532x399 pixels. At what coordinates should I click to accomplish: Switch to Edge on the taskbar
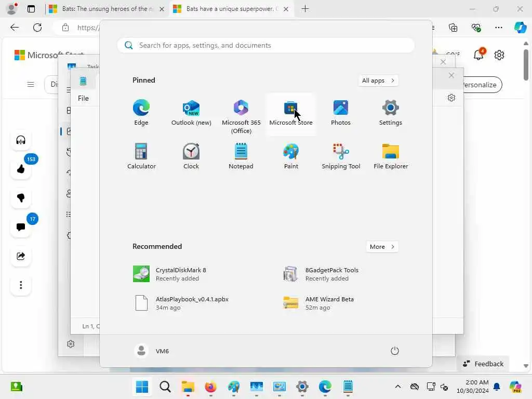coord(325,387)
